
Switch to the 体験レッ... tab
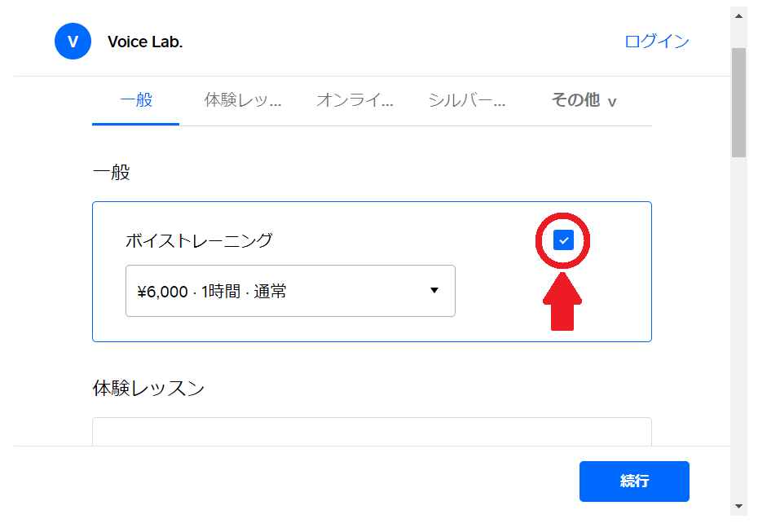point(243,101)
